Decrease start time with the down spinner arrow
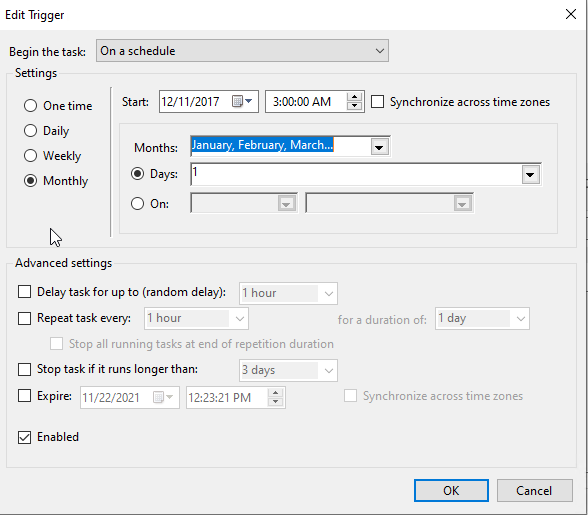588x515 pixels. pos(354,106)
